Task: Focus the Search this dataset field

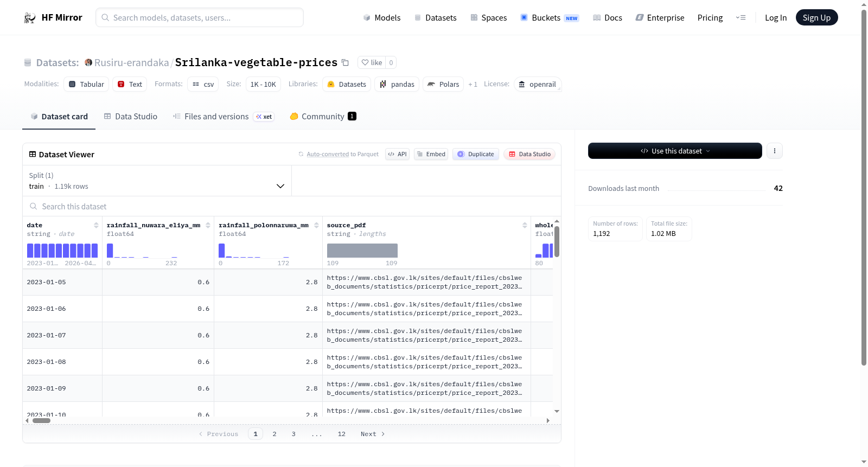Action: 292,206
